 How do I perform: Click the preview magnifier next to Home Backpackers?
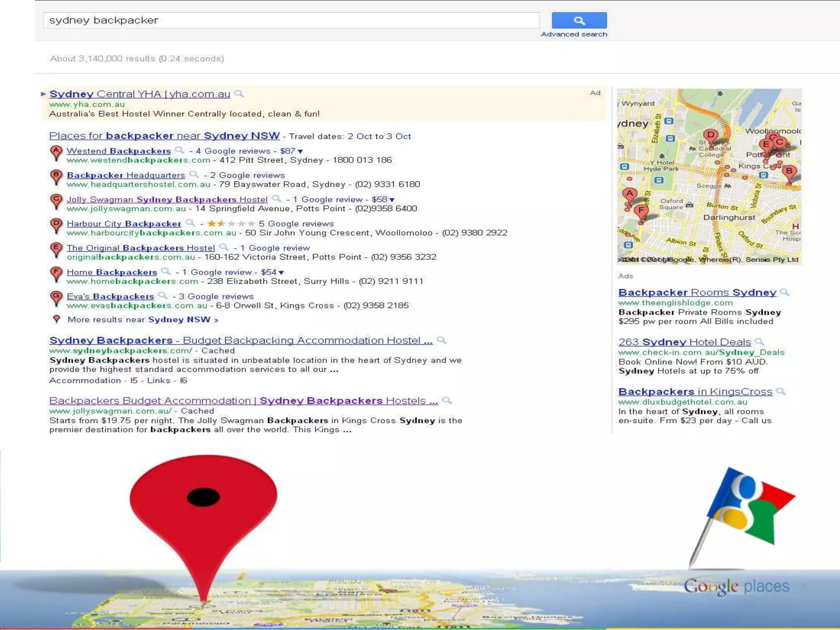165,272
